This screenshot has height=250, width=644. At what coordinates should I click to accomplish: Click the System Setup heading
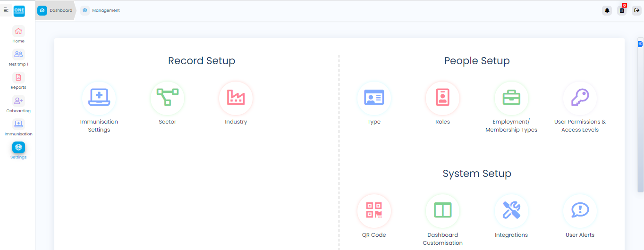[x=477, y=174]
